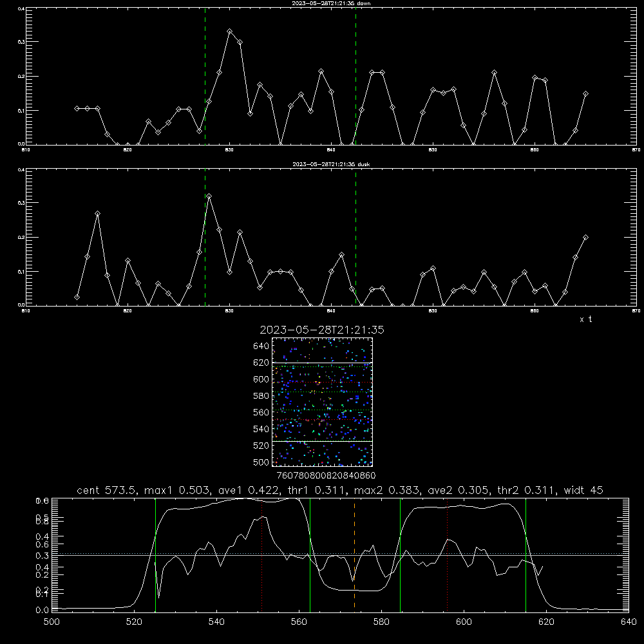The height and width of the screenshot is (644, 644).
Task: Click x-axis label '500' of the bottom plot
Action: (x=52, y=622)
